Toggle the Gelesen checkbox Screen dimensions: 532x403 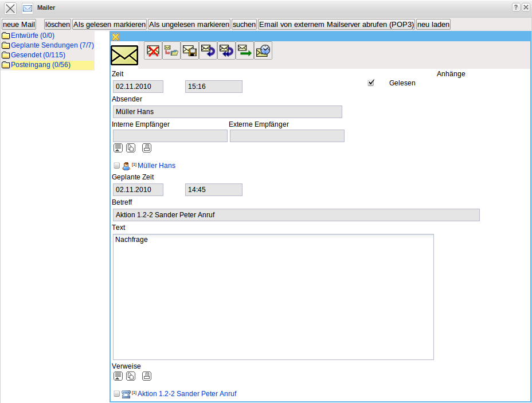tap(371, 83)
